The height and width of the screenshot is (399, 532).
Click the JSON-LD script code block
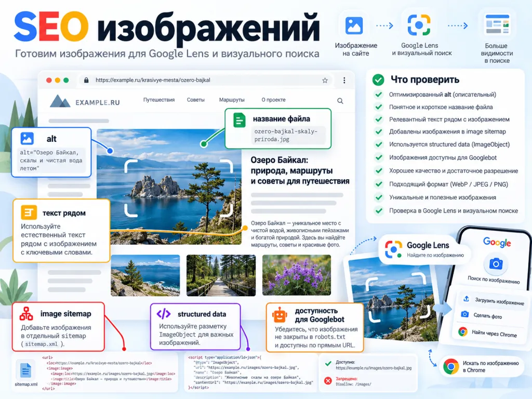click(x=251, y=372)
